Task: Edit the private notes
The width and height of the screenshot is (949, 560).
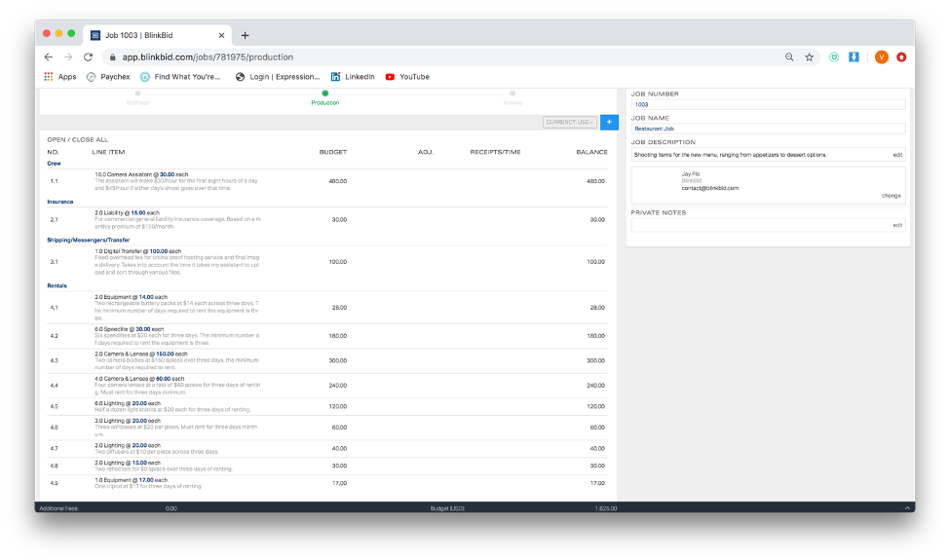Action: (x=897, y=225)
